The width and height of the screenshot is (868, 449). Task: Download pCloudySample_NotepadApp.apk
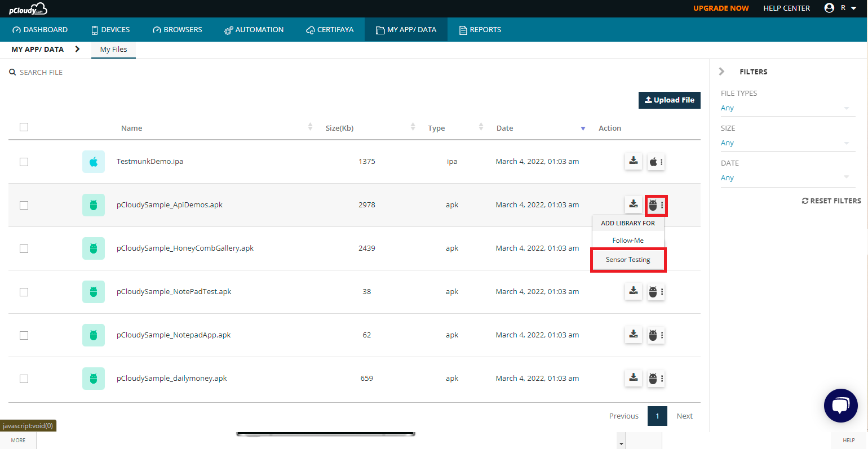click(634, 335)
